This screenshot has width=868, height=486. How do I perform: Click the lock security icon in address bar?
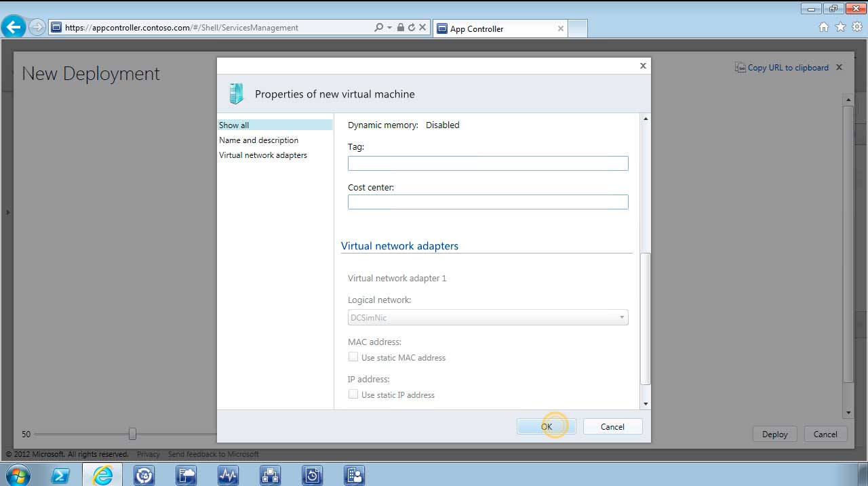(x=401, y=28)
